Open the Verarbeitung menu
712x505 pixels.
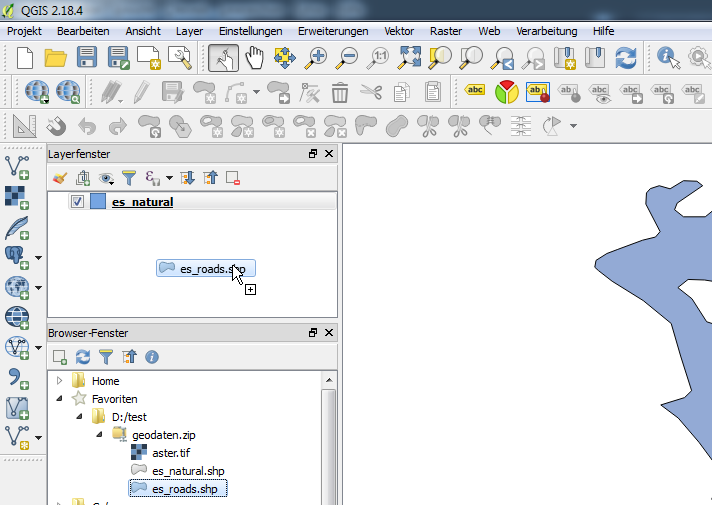(x=547, y=31)
